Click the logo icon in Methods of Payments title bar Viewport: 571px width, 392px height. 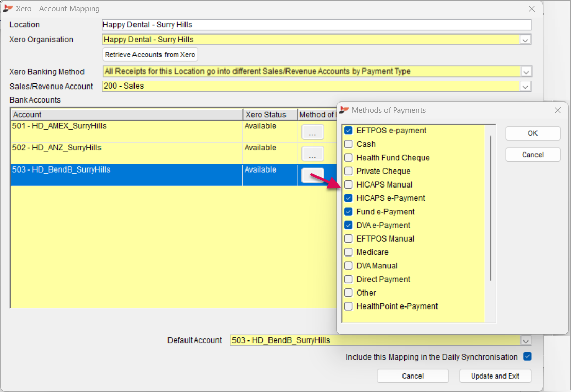(x=344, y=110)
